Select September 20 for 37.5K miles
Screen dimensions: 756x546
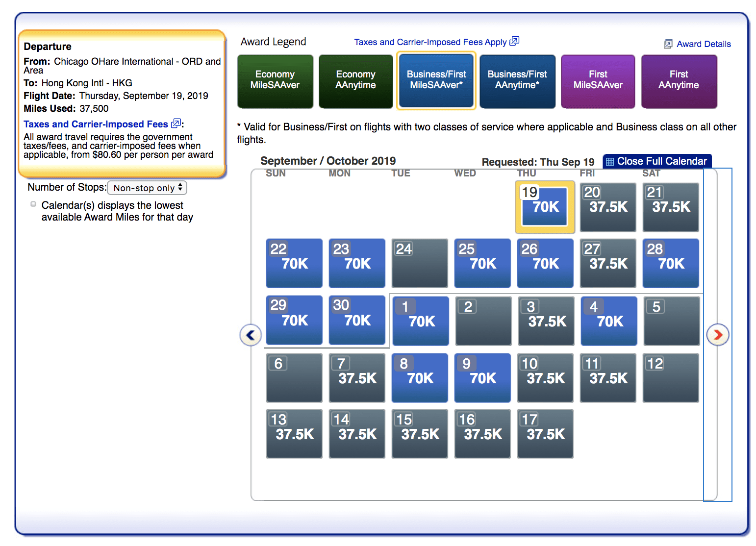[608, 207]
